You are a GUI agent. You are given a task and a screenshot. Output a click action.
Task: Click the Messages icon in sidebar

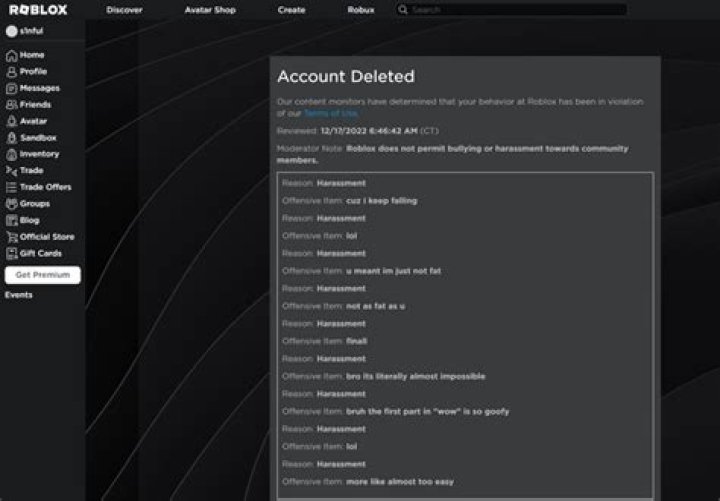coord(11,89)
